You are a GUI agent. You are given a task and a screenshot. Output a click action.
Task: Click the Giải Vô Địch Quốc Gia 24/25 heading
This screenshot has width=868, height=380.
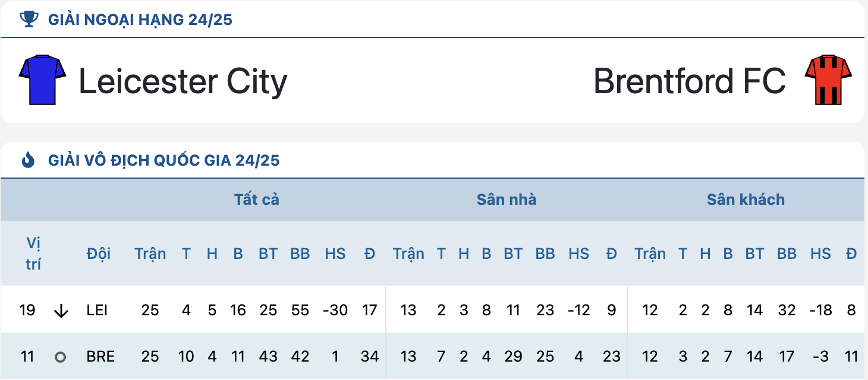point(164,160)
